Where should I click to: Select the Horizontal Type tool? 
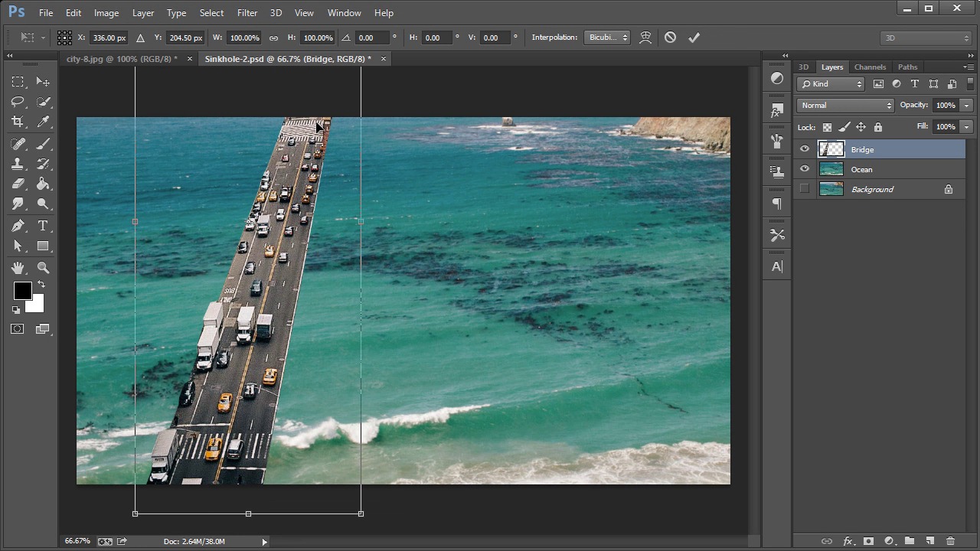[43, 226]
